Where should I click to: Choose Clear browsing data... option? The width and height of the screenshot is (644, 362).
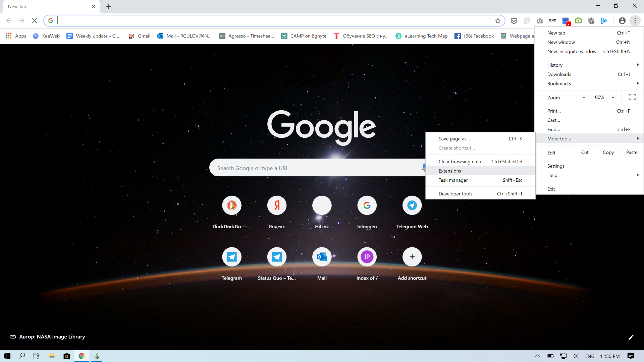click(480, 162)
